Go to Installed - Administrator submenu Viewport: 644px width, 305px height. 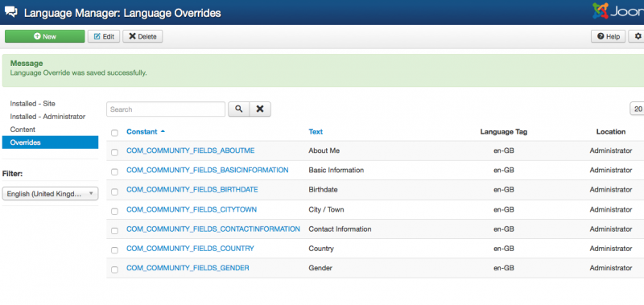point(47,117)
